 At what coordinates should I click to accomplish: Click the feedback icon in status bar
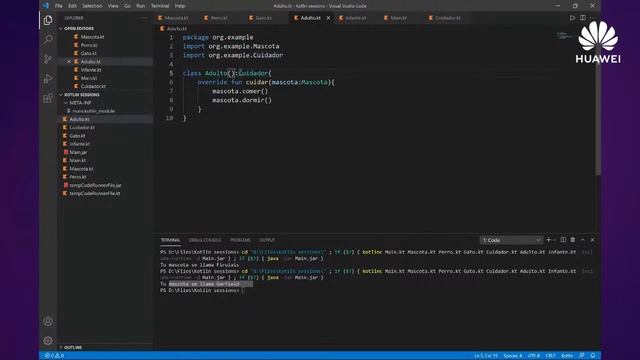tap(582, 356)
